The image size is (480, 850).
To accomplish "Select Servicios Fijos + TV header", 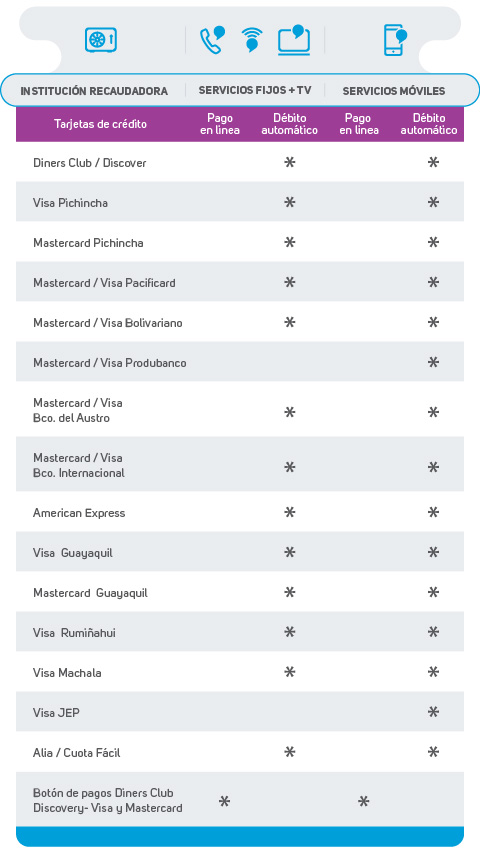I will tap(255, 90).
